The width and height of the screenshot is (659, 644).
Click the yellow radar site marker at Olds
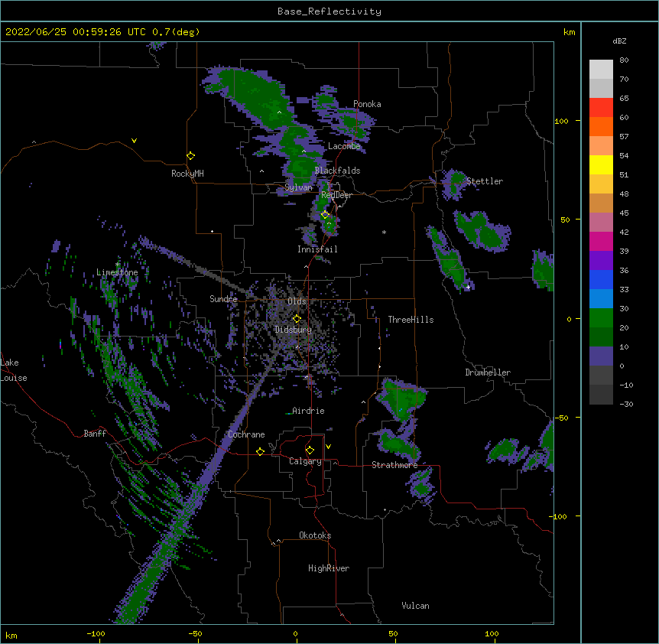click(297, 319)
